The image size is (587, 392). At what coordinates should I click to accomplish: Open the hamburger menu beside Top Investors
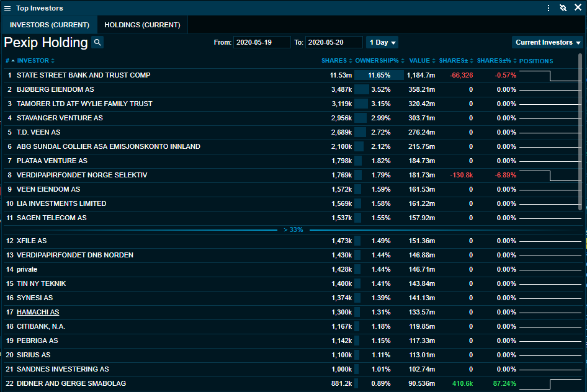[x=7, y=8]
